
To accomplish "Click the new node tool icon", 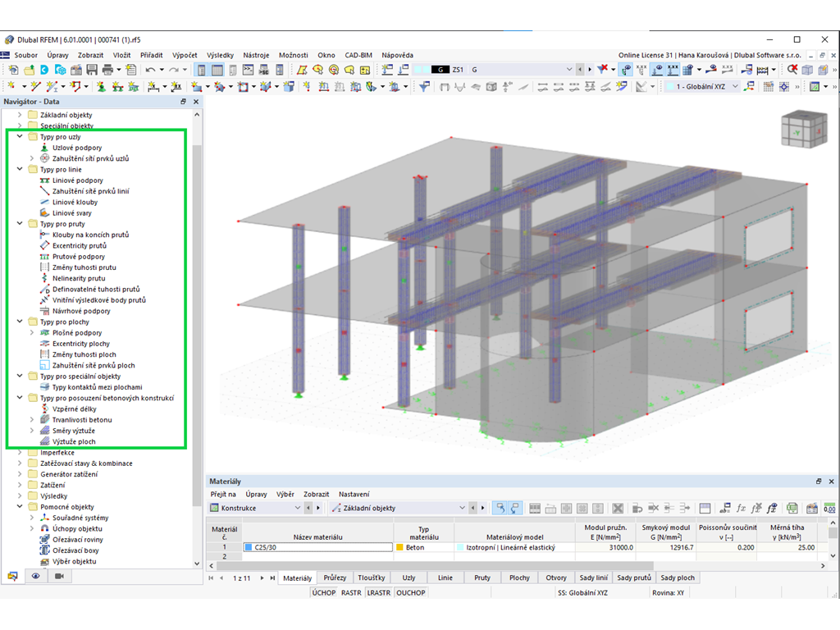I will (x=10, y=86).
